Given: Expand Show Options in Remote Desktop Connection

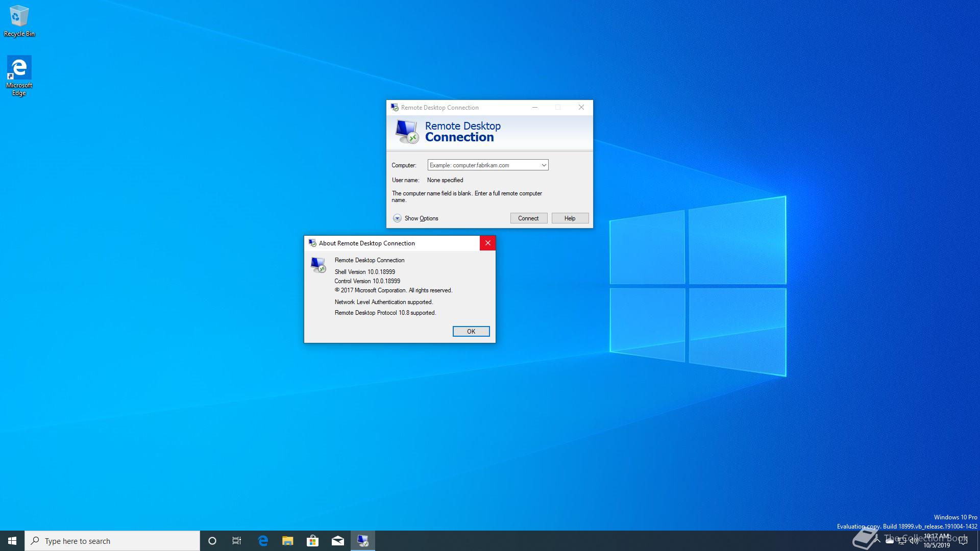Looking at the screenshot, I should coord(415,218).
